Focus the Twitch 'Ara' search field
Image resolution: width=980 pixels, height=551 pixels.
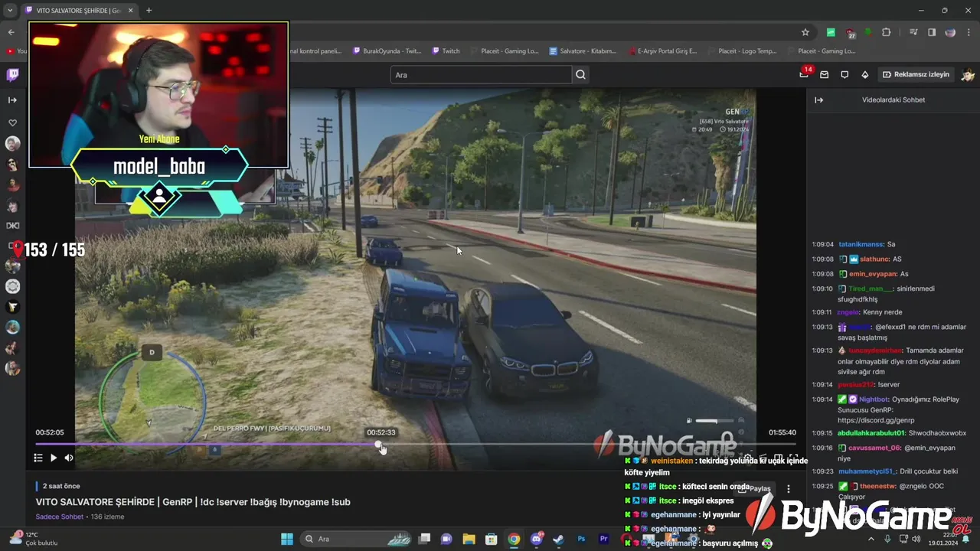(481, 74)
